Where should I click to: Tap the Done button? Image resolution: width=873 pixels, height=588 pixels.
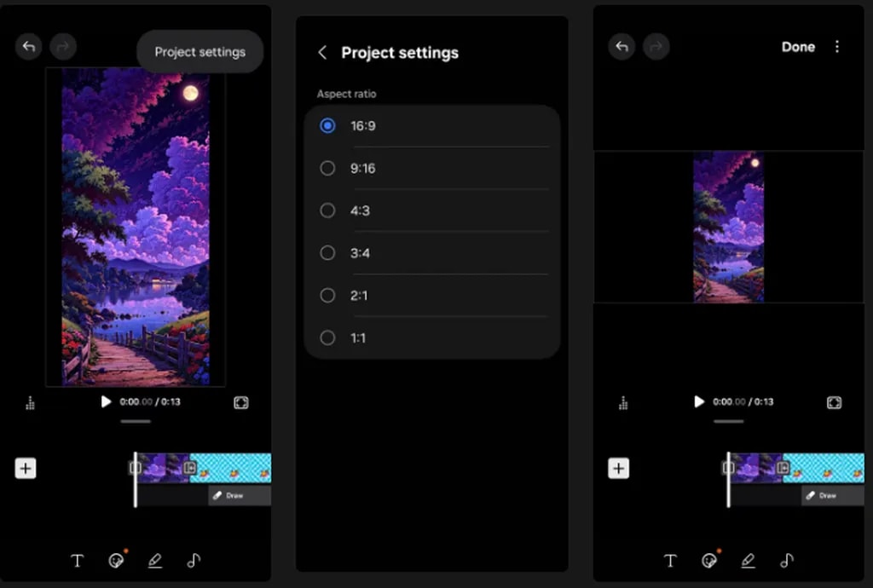pos(798,47)
